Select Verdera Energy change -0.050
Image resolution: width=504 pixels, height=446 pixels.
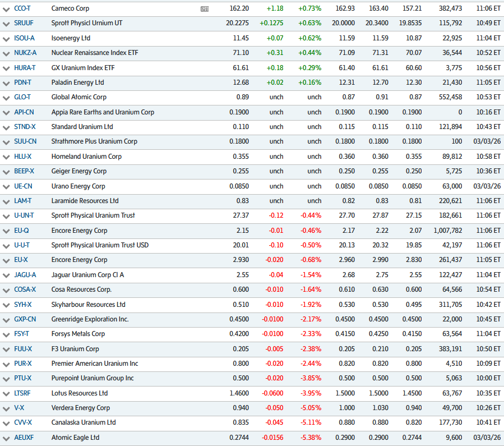275,408
